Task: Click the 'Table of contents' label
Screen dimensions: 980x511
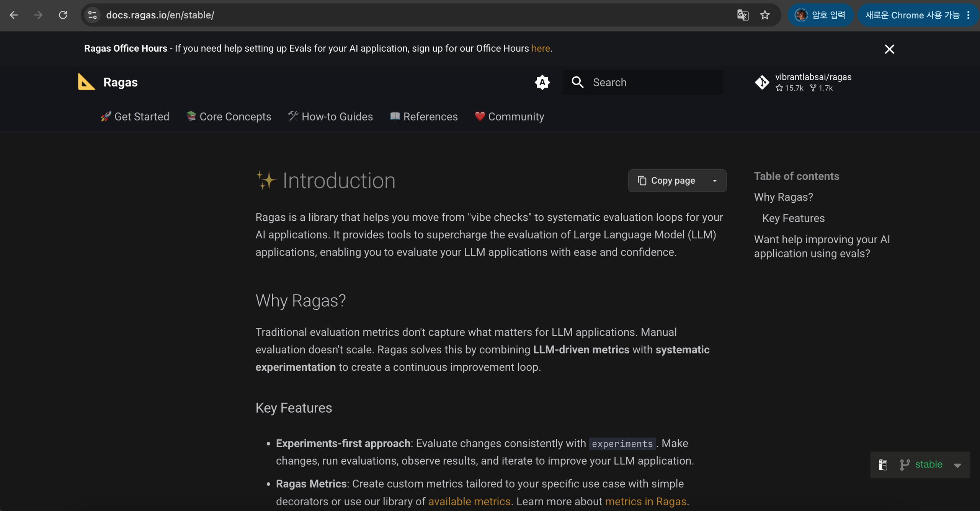Action: tap(797, 176)
